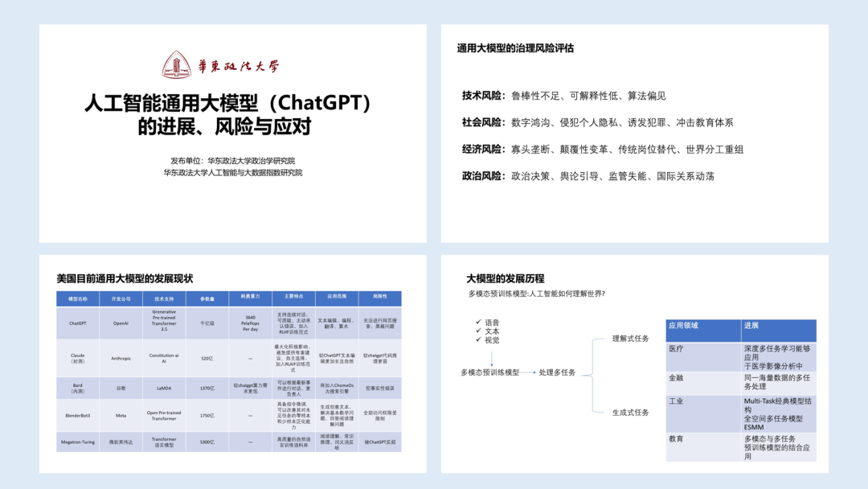
Task: Click the '520亿' parameter cell
Action: 207,358
